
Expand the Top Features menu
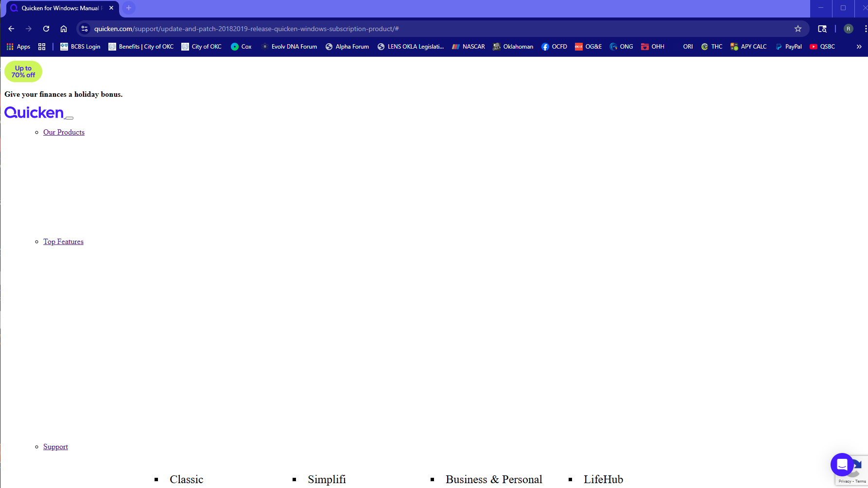tap(63, 241)
